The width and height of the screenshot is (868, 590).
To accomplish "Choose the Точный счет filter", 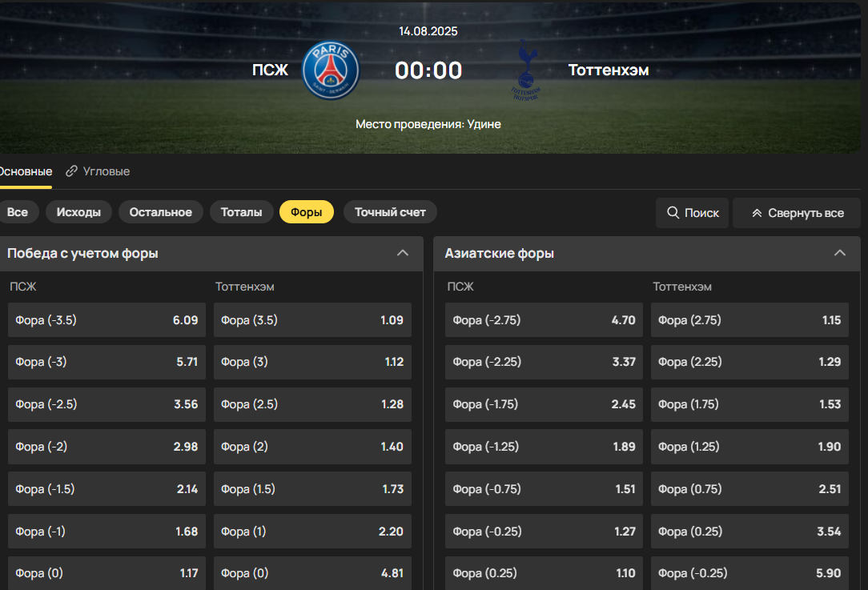I will tap(390, 212).
